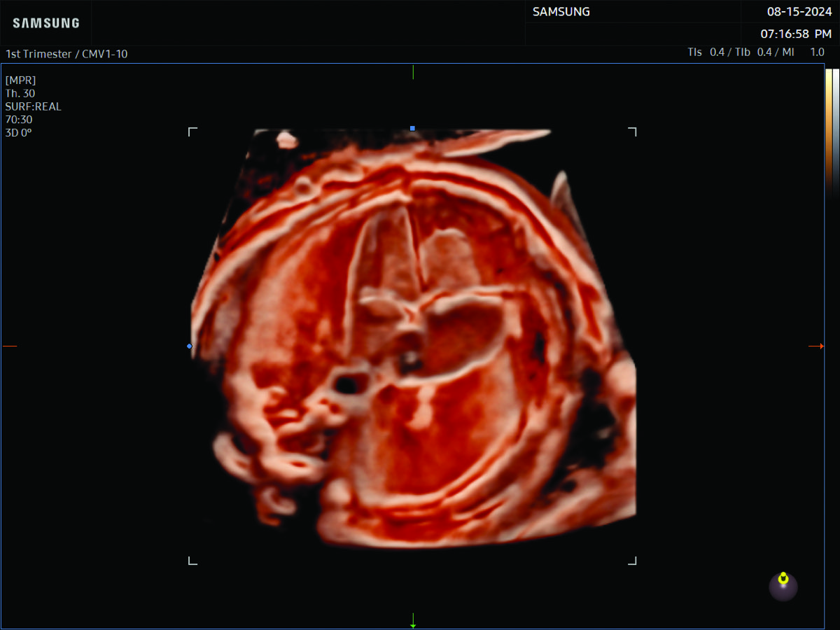
Task: Click the bottom-left ROI corner bracket
Action: 192,561
